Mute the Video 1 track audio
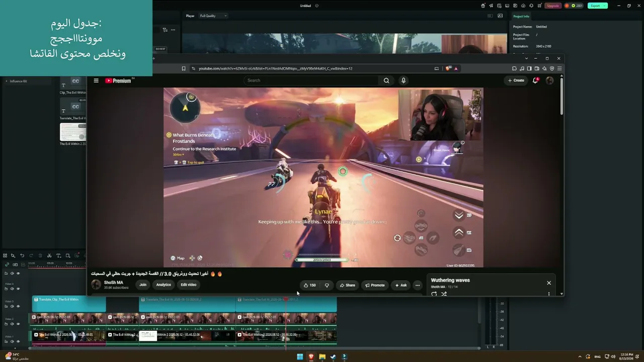The width and height of the screenshot is (644, 362). pyautogui.click(x=12, y=341)
